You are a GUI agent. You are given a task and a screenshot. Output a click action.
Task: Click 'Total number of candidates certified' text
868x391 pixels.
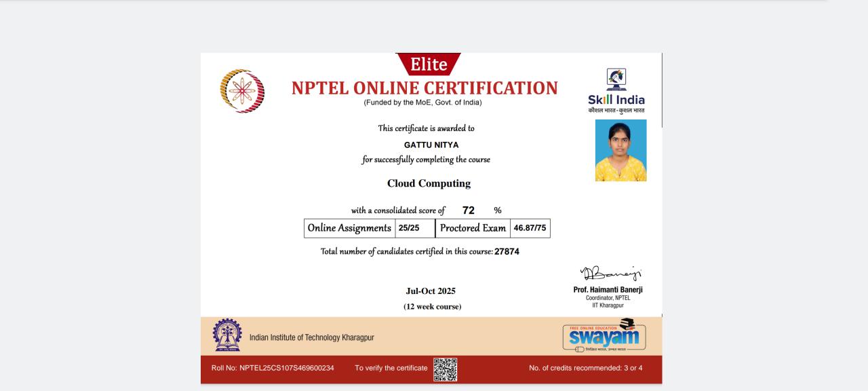tap(407, 252)
